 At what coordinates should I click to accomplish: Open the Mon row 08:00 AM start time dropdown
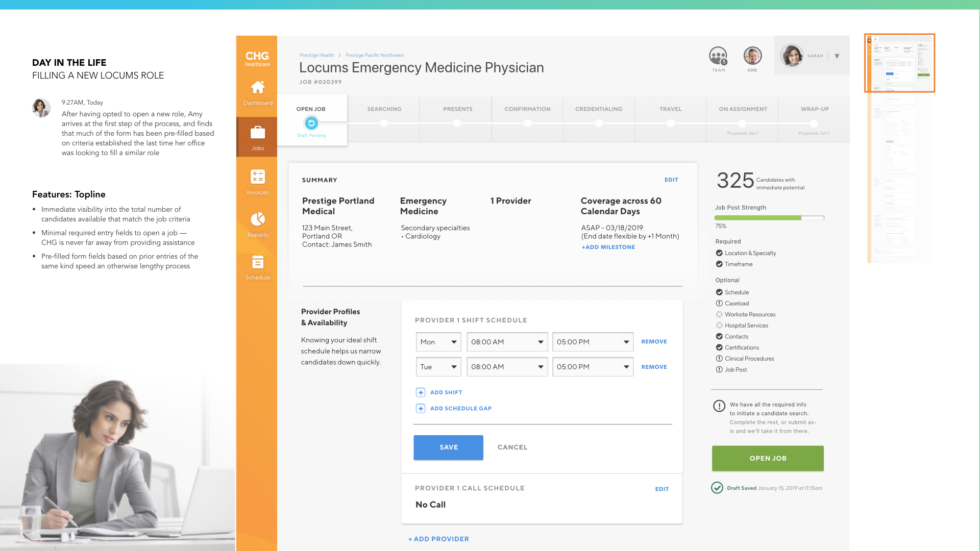click(507, 342)
